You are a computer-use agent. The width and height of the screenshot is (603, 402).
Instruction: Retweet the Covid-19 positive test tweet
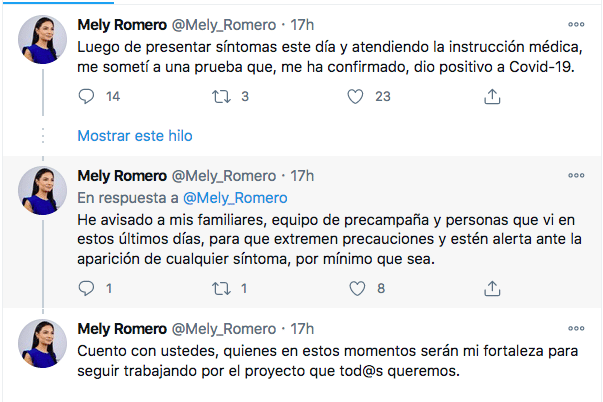coord(222,96)
